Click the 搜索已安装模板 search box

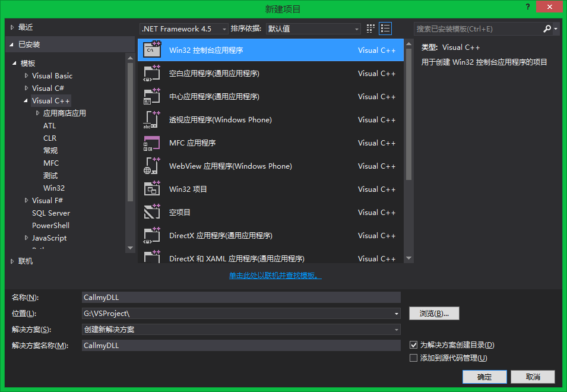coord(478,29)
